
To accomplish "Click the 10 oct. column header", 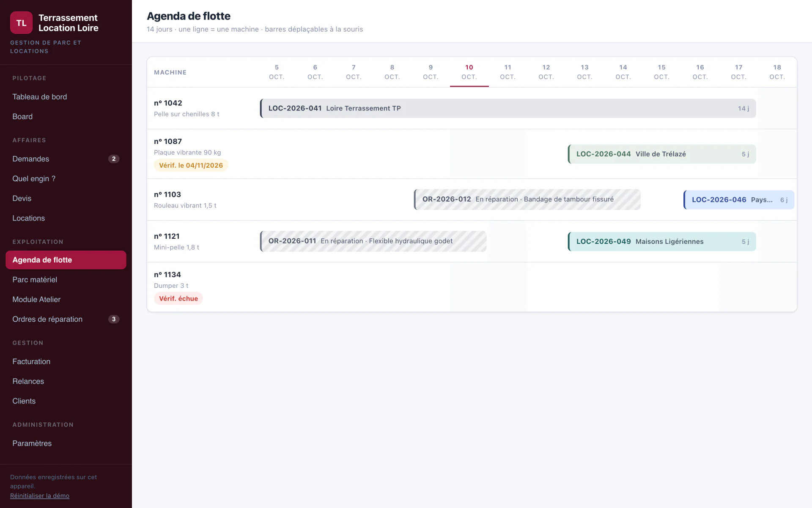I will [469, 72].
